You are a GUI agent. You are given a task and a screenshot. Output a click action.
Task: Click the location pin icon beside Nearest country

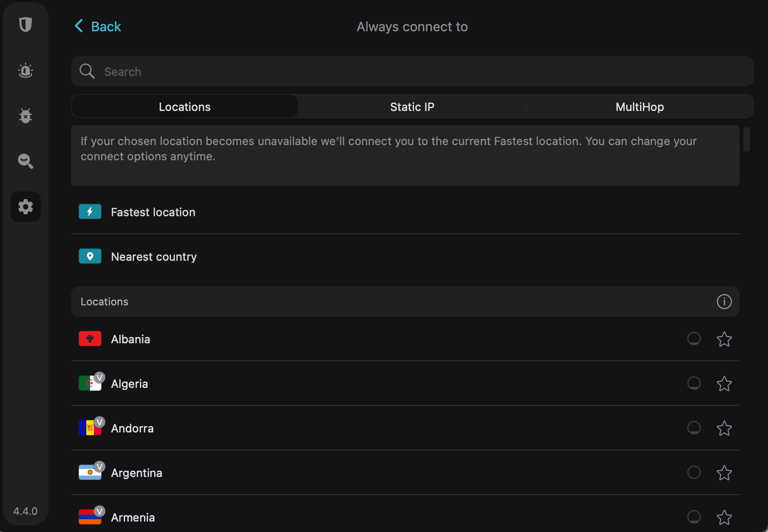point(90,256)
